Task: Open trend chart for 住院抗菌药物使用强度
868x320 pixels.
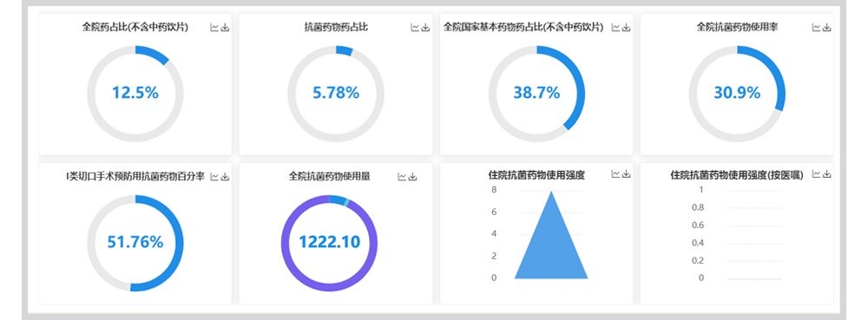Action: (x=615, y=174)
